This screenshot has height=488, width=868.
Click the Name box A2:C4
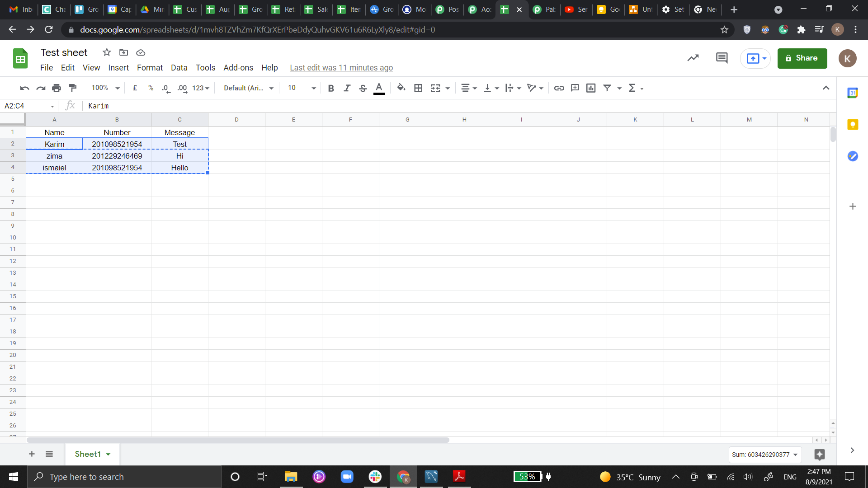[x=29, y=106]
